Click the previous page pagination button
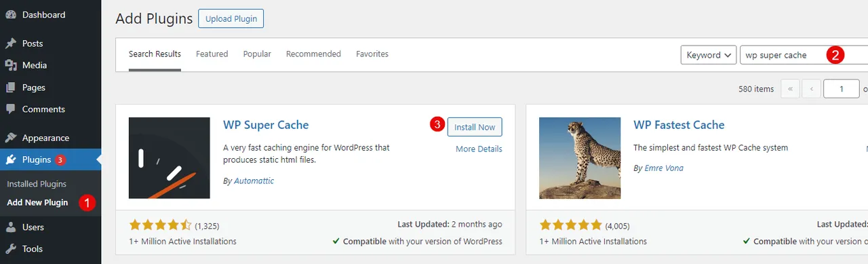The width and height of the screenshot is (868, 264). 811,89
